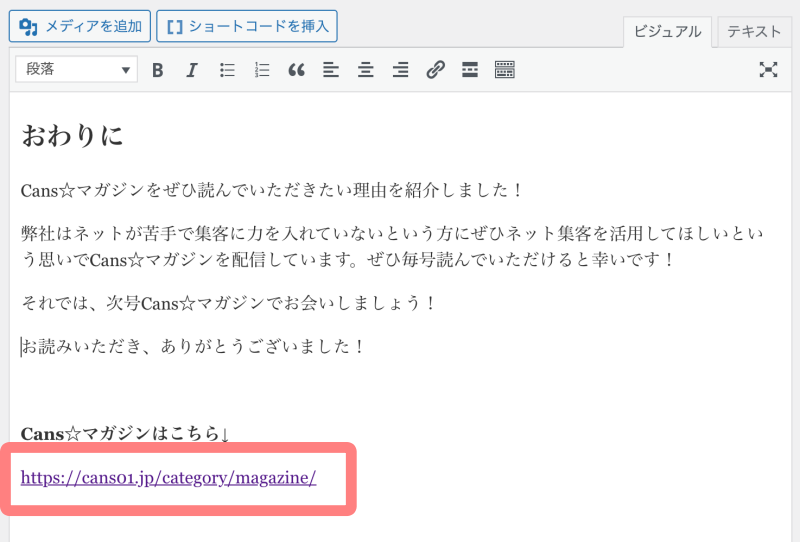Switch to the ビジュアル tab
The image size is (800, 542).
[668, 31]
